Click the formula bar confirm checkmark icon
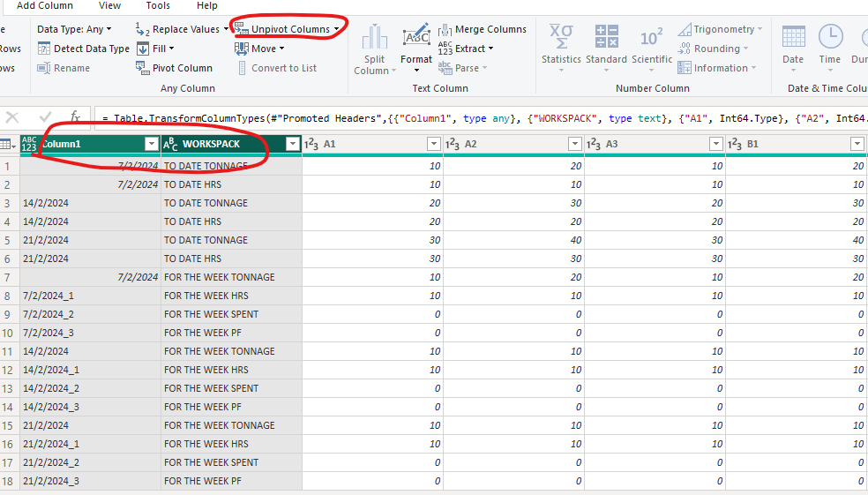Viewport: 868px width, 495px height. click(x=45, y=117)
